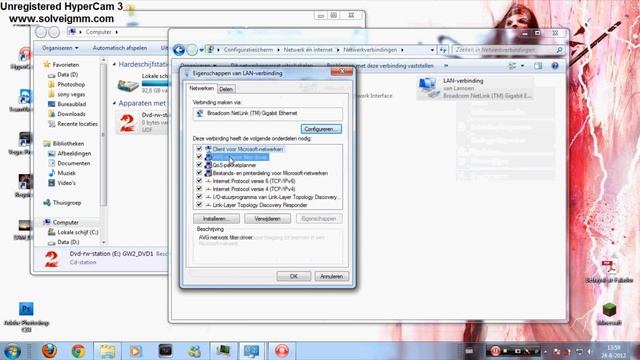Open Favorieten in the Explorer sidebar
Image resolution: width=640 pixels, height=360 pixels.
(x=66, y=64)
